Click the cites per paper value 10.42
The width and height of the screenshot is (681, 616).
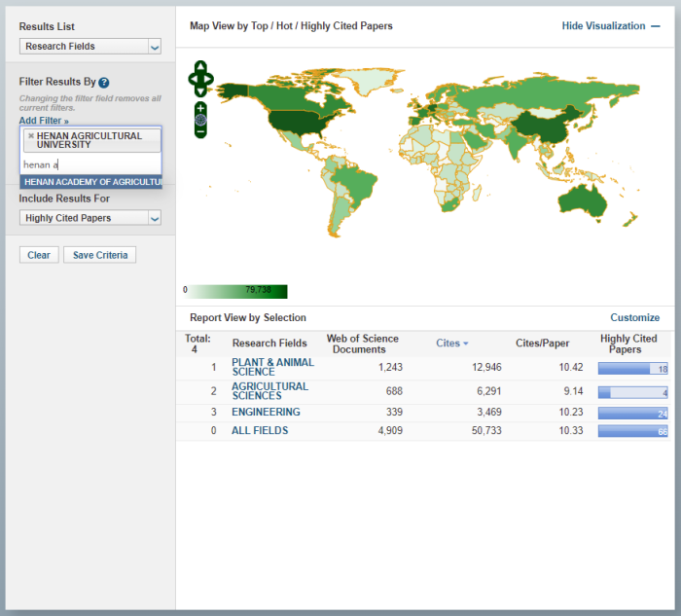pos(571,368)
